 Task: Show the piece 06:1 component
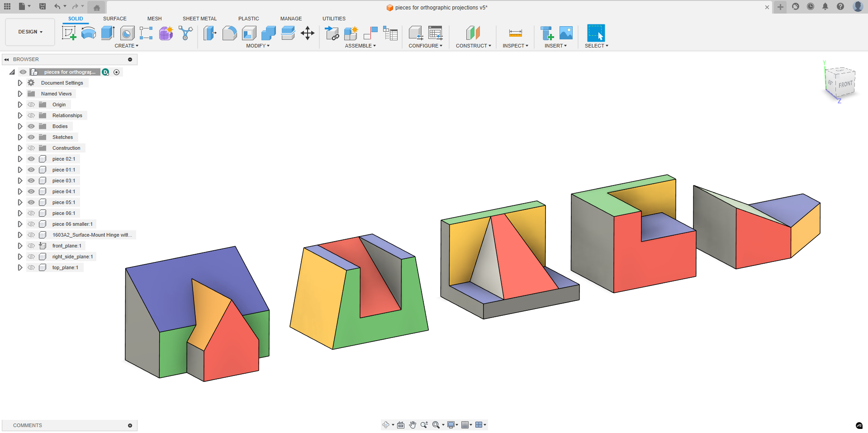(x=31, y=213)
